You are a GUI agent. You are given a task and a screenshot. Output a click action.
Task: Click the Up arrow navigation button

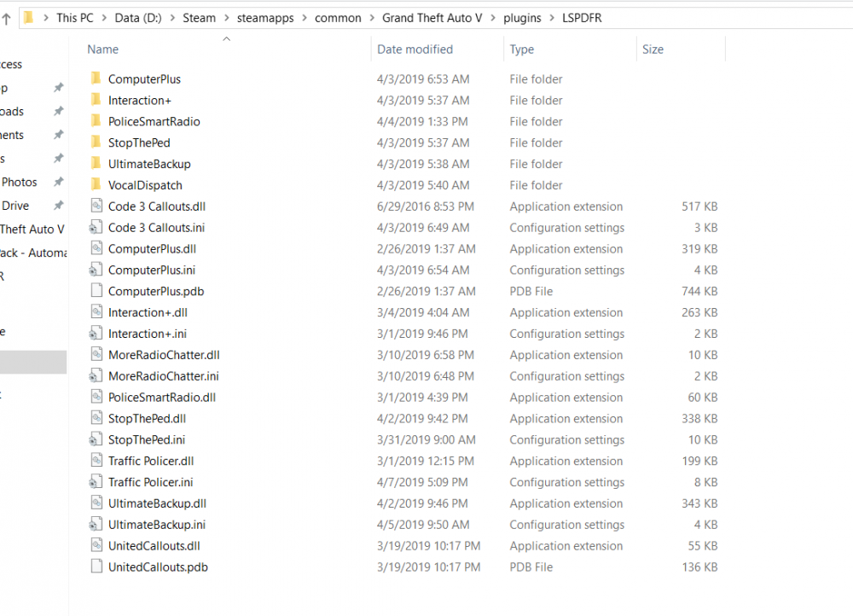point(7,19)
